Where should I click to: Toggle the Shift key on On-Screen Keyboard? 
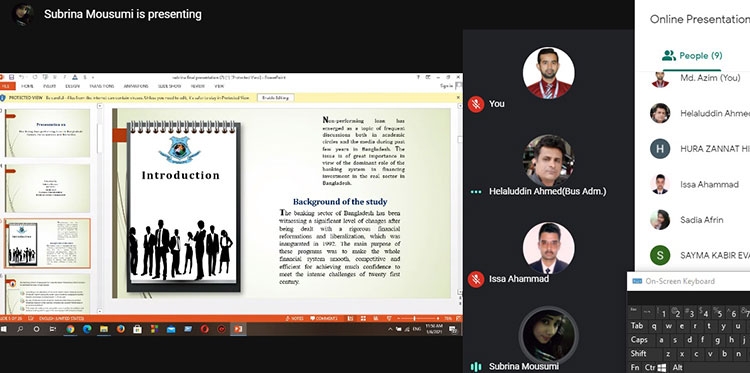point(639,353)
